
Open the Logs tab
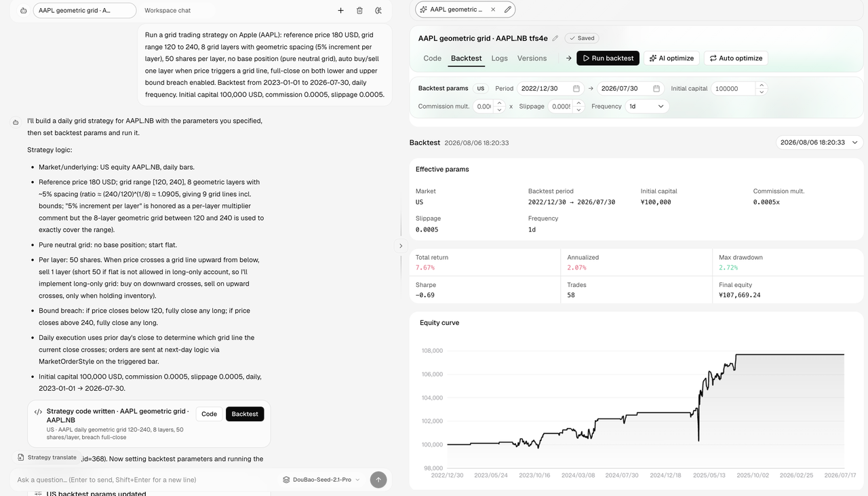[x=500, y=58]
